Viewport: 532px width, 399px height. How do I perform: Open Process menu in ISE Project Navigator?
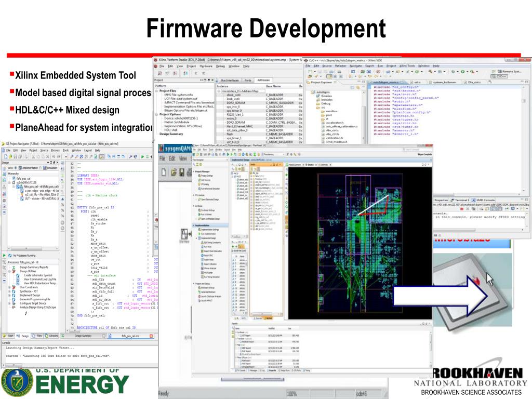point(55,150)
